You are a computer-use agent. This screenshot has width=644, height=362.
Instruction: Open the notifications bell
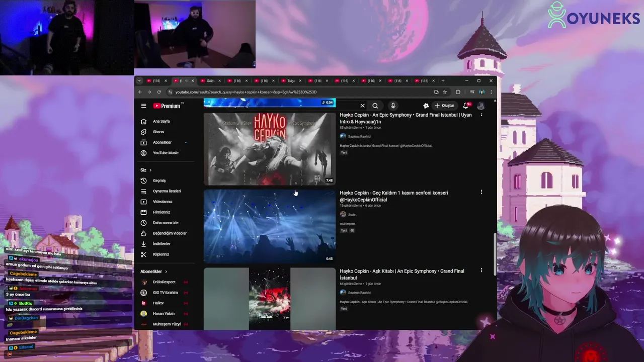click(466, 106)
